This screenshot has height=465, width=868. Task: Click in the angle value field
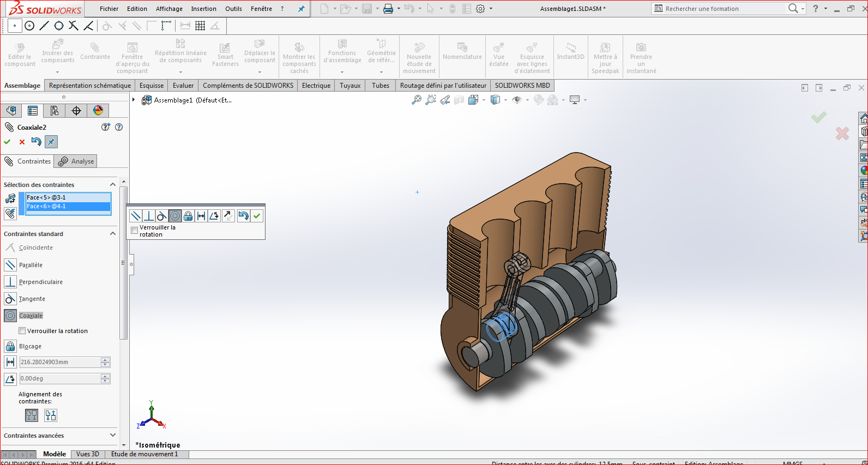[x=60, y=378]
